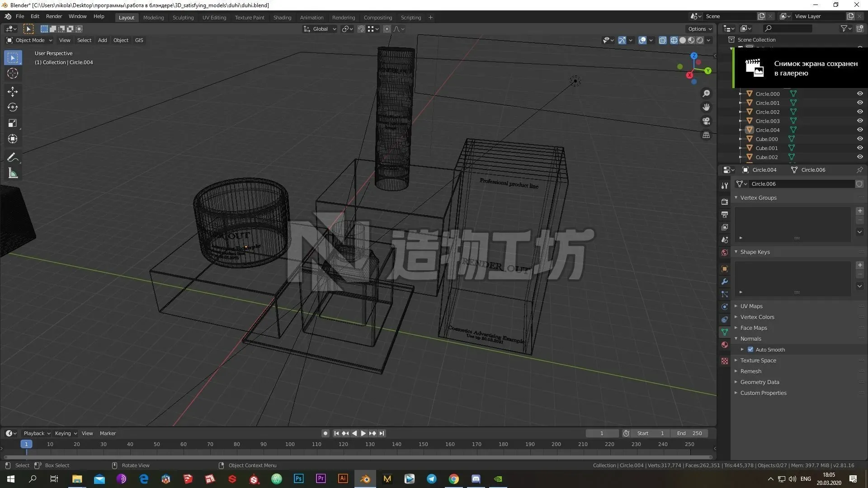Toggle camera view icon
This screenshot has height=488, width=868.
click(706, 121)
